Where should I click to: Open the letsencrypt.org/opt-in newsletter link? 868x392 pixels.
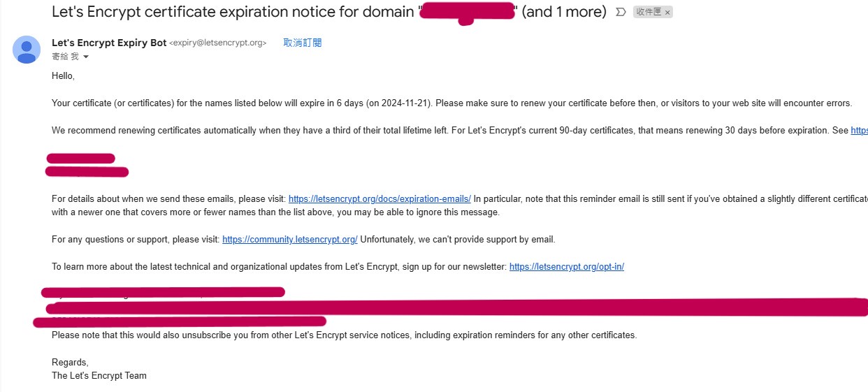pos(567,267)
